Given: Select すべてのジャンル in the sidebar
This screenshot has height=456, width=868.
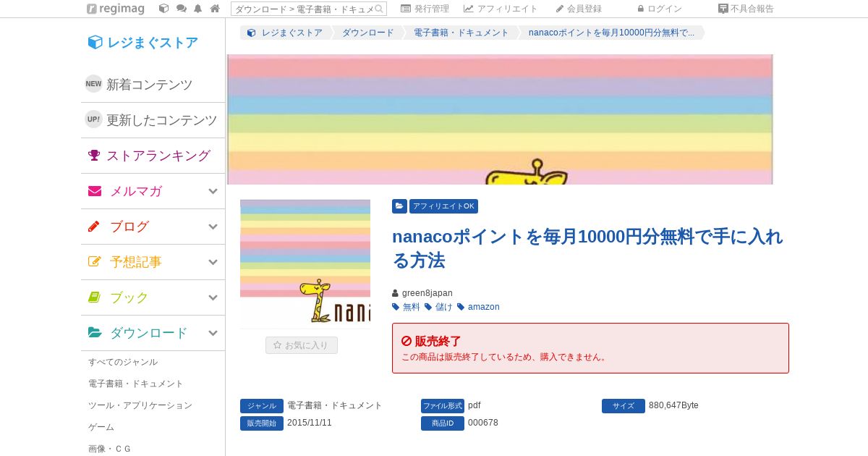Looking at the screenshot, I should pos(123,362).
